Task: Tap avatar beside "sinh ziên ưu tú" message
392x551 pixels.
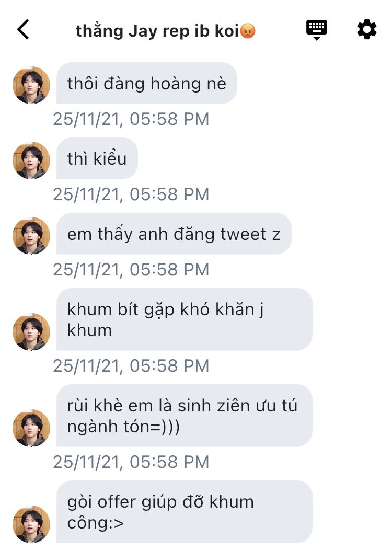Action: point(31,428)
